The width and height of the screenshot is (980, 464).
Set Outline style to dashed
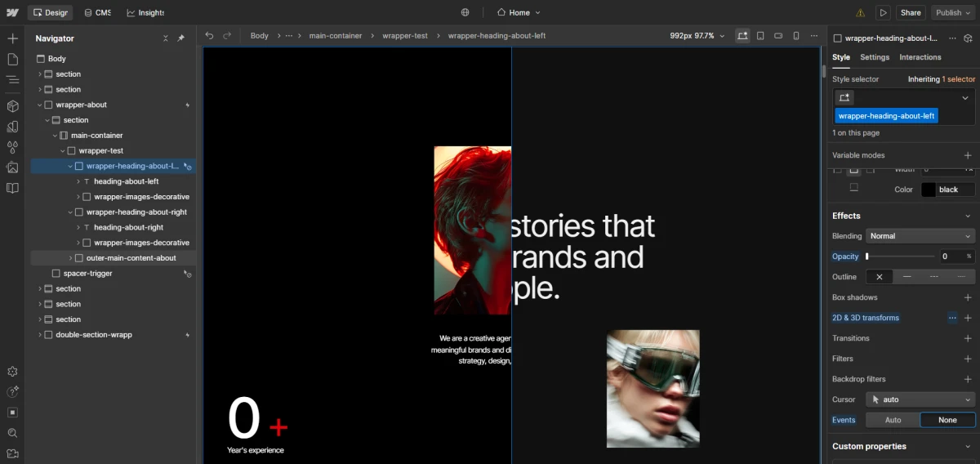click(934, 277)
